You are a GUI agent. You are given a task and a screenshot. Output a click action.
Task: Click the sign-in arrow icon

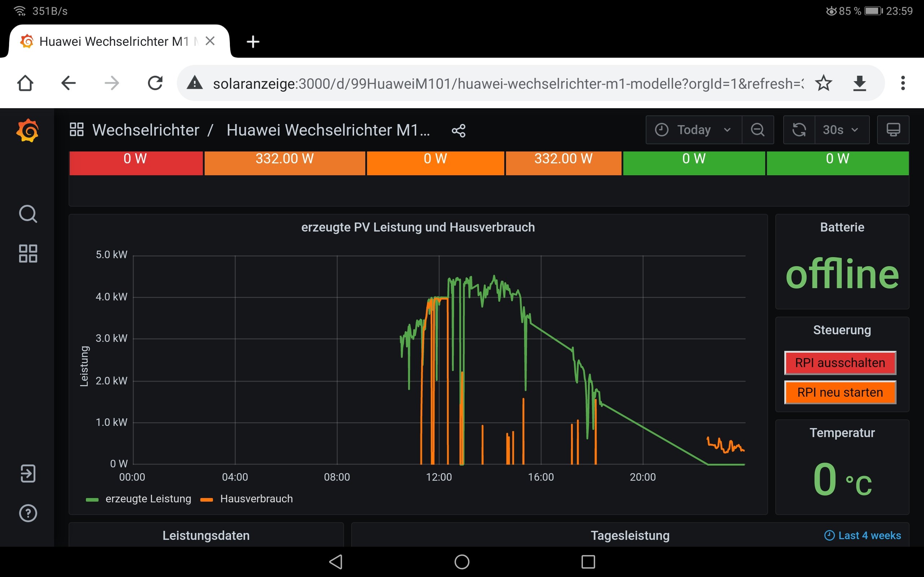click(28, 474)
